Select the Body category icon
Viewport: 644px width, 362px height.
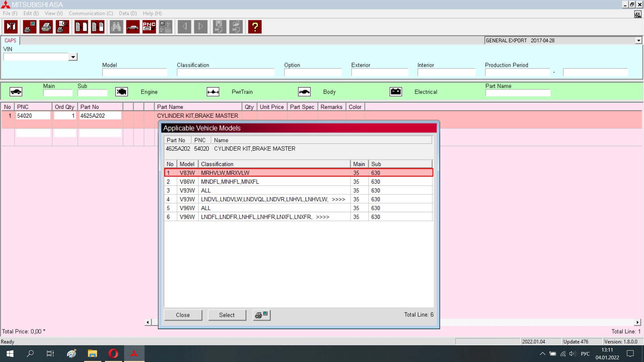tap(304, 92)
